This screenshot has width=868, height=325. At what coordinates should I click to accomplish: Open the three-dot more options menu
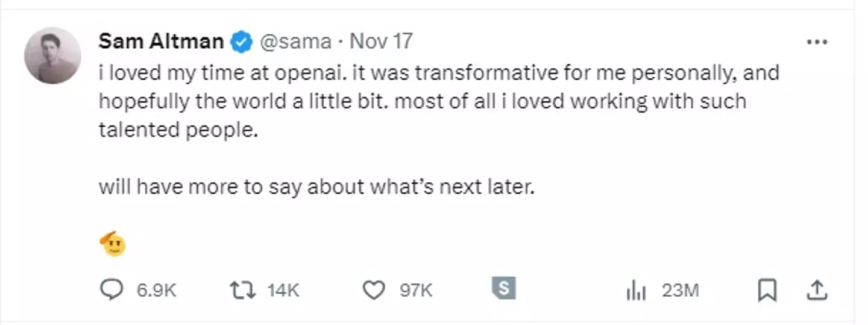[817, 42]
